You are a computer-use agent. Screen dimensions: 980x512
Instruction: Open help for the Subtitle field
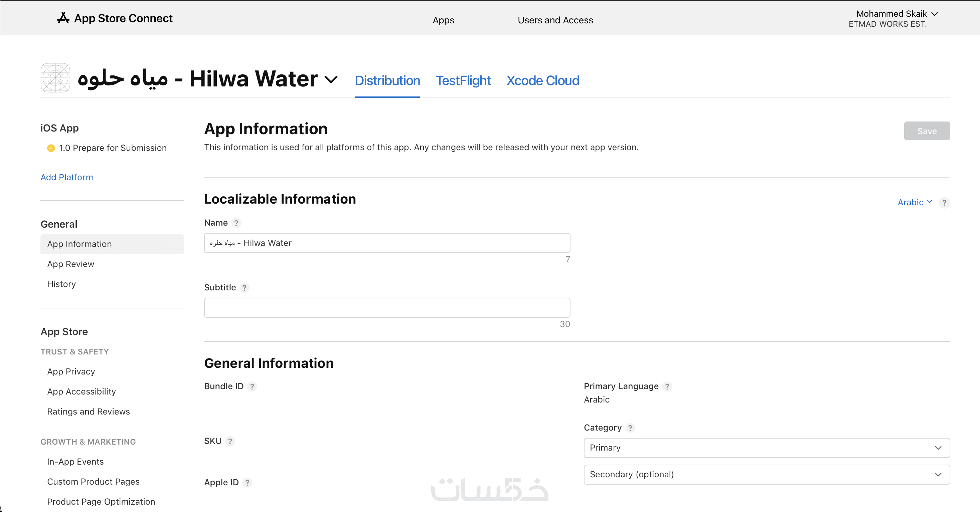[x=244, y=288]
